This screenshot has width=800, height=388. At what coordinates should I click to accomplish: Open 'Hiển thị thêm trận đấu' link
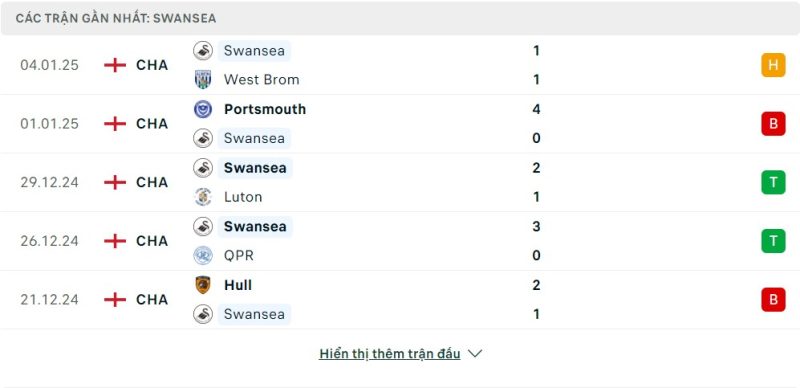pos(390,354)
